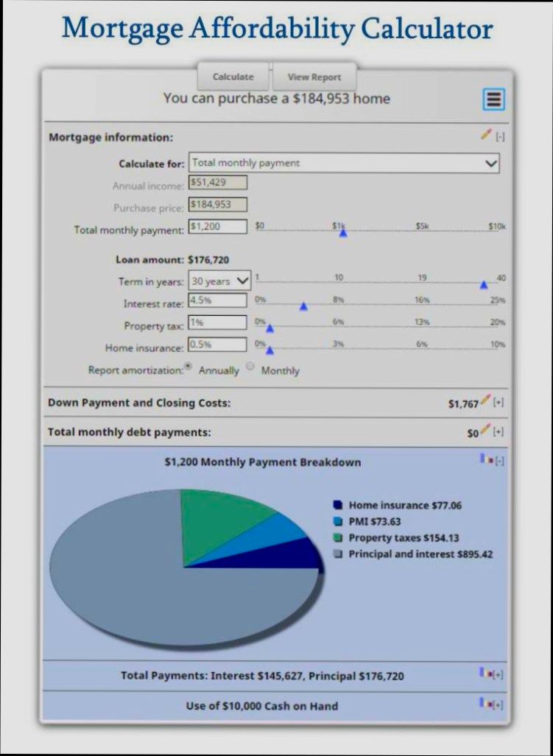The height and width of the screenshot is (756, 553).
Task: Click '$1,200 Monthly Payment Breakdown' title
Action: tap(263, 462)
